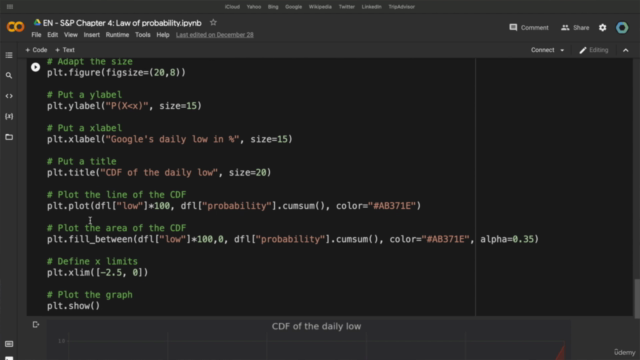Click the Colab logo

click(16, 27)
